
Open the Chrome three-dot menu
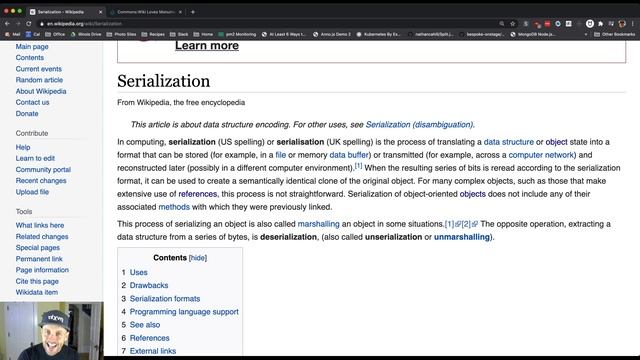point(633,24)
